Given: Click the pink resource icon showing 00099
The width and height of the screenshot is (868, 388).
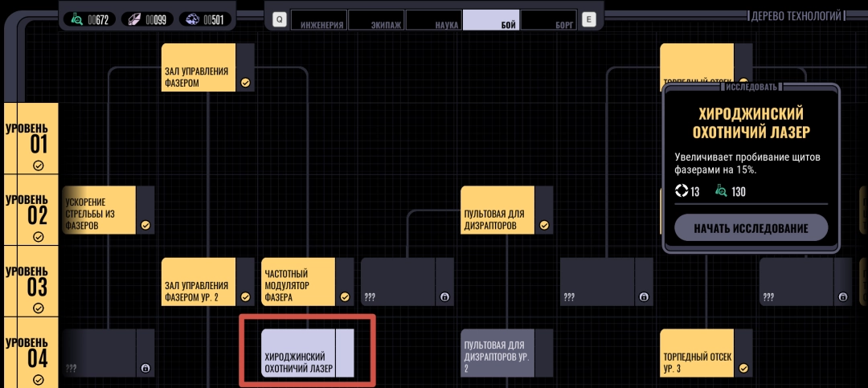Looking at the screenshot, I should click(133, 19).
